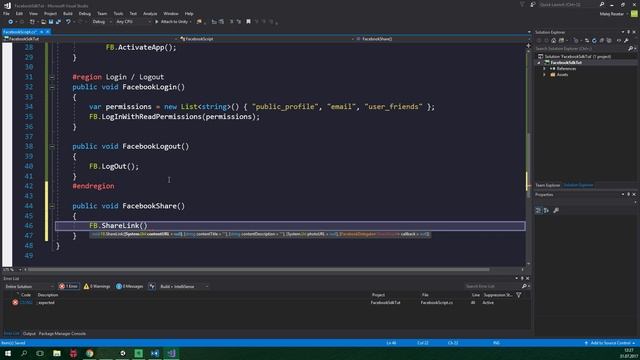Open the Entire Solution scope dropdown
Viewport: 640px width, 360px height.
29,287
